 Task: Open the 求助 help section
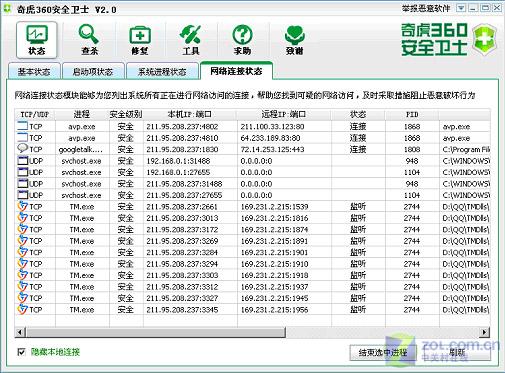242,40
